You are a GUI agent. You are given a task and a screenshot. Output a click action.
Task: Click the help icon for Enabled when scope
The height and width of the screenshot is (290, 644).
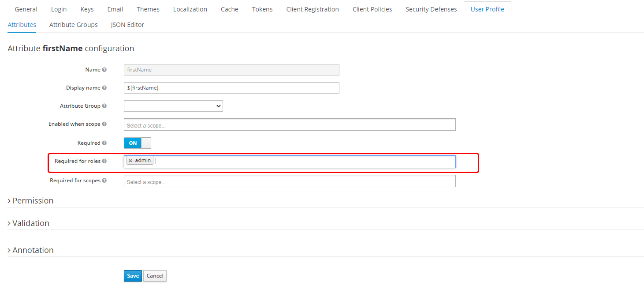pyautogui.click(x=105, y=124)
